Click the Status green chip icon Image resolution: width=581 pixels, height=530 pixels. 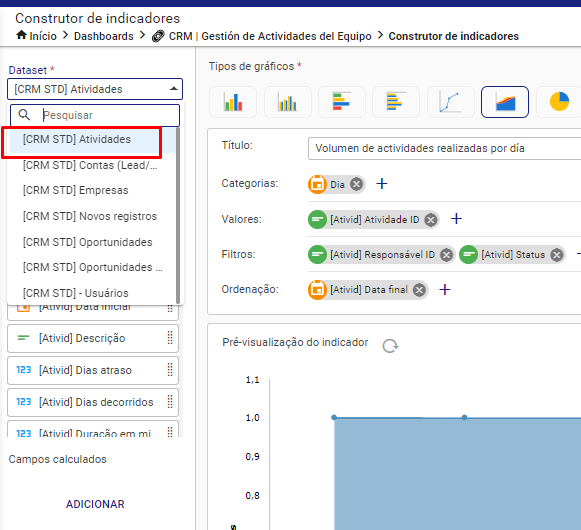468,255
